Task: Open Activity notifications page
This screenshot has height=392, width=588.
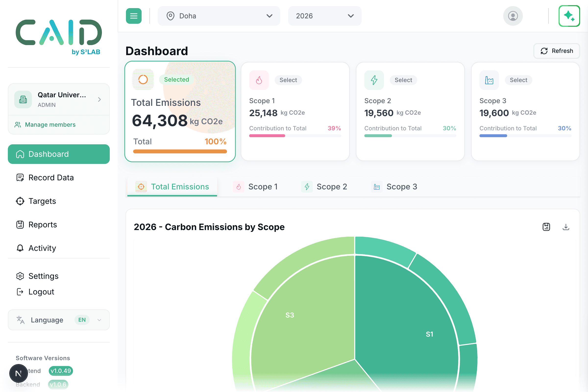Action: pos(59,248)
